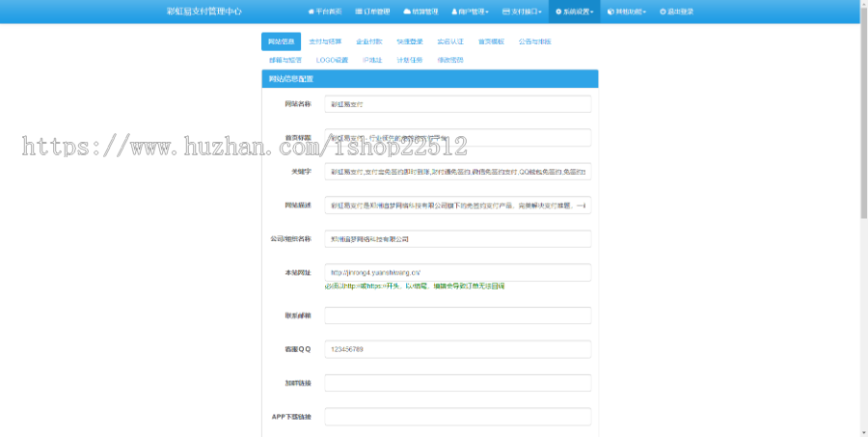Viewport: 868px width, 437px height.
Task: Expand the 其他功能 dropdown menu
Action: [x=627, y=12]
